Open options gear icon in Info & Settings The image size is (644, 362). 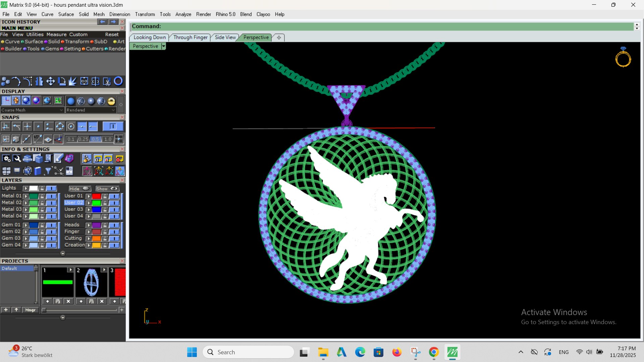(x=6, y=159)
